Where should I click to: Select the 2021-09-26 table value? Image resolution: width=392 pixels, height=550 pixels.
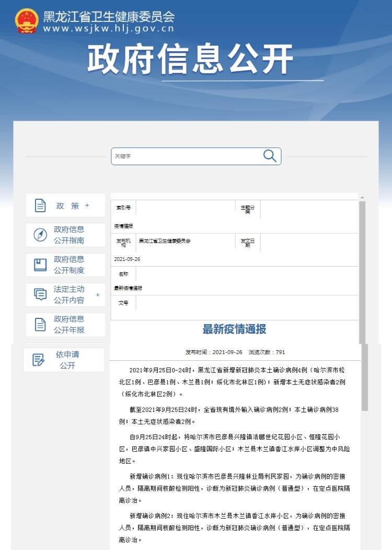(127, 259)
